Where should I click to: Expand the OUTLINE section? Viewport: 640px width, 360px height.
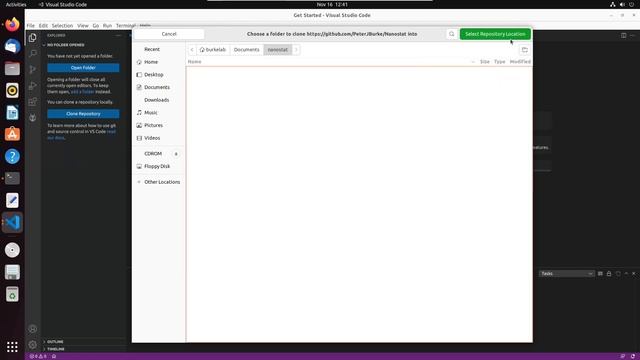tap(55, 342)
